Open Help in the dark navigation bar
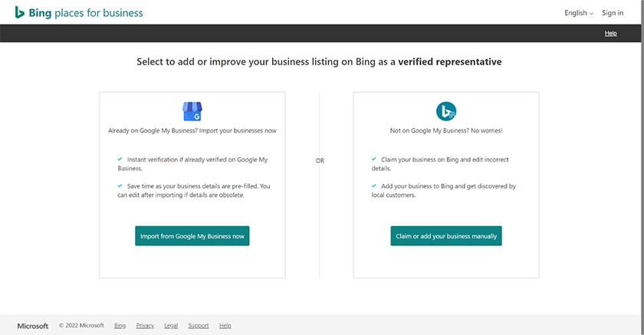The height and width of the screenshot is (335, 644). 610,33
